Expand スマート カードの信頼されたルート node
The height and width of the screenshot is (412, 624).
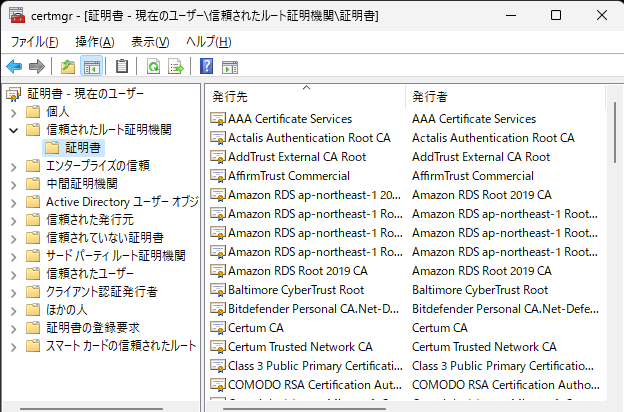14,347
